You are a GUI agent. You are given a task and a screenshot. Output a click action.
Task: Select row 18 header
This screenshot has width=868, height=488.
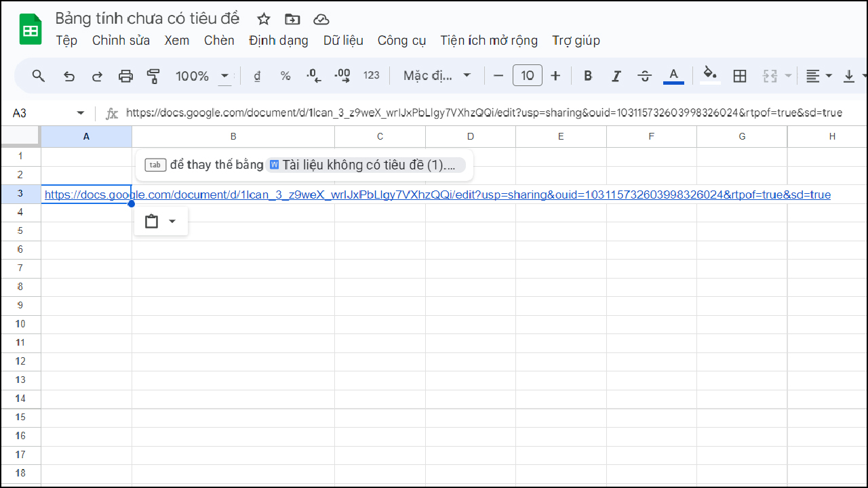tap(20, 473)
